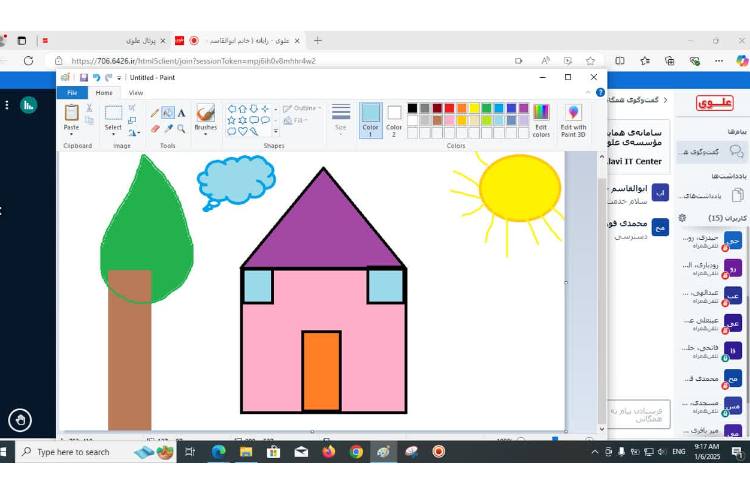Select the Color 2 box

point(394,120)
